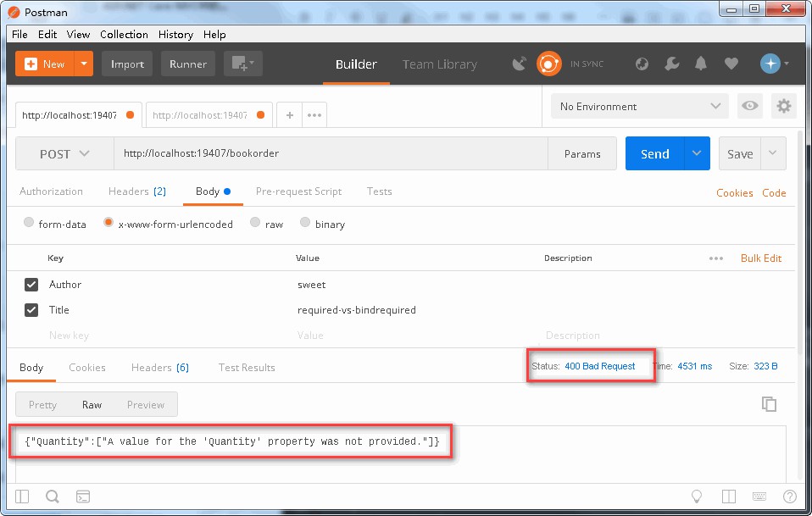This screenshot has height=516, width=812.
Task: Open the View menu
Action: [78, 35]
